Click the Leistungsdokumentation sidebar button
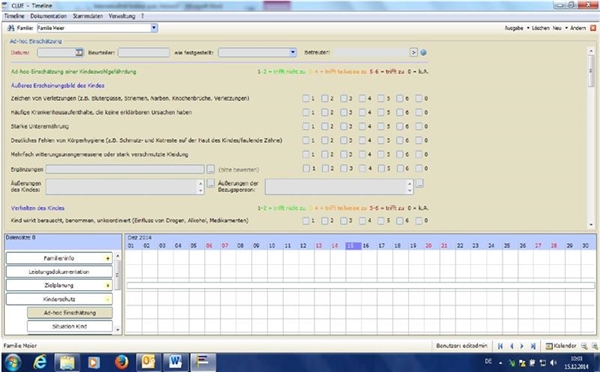 click(x=59, y=272)
